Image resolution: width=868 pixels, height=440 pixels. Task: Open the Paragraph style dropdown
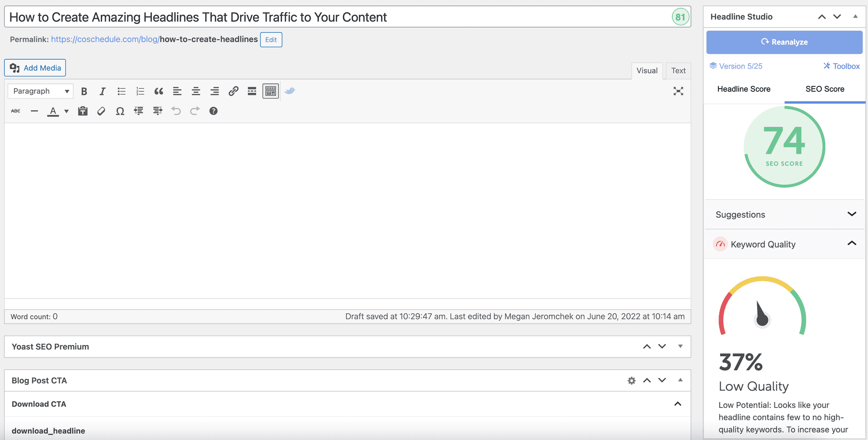click(40, 91)
